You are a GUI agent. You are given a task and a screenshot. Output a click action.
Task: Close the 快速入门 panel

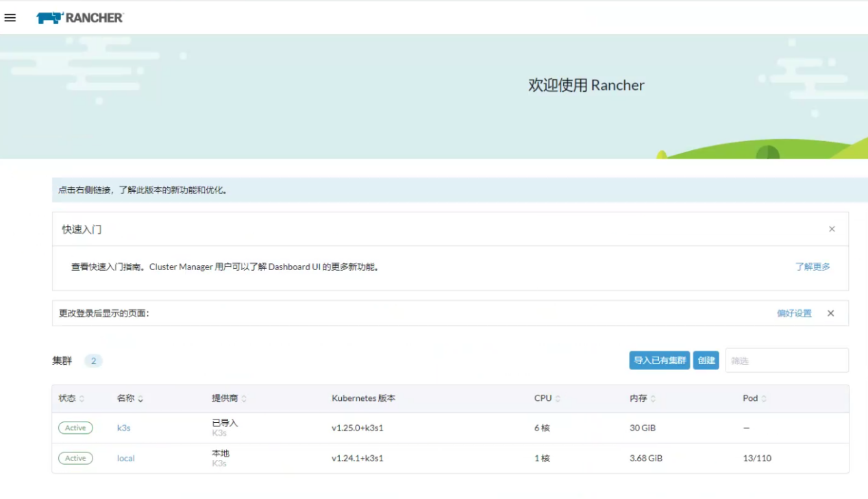[832, 229]
